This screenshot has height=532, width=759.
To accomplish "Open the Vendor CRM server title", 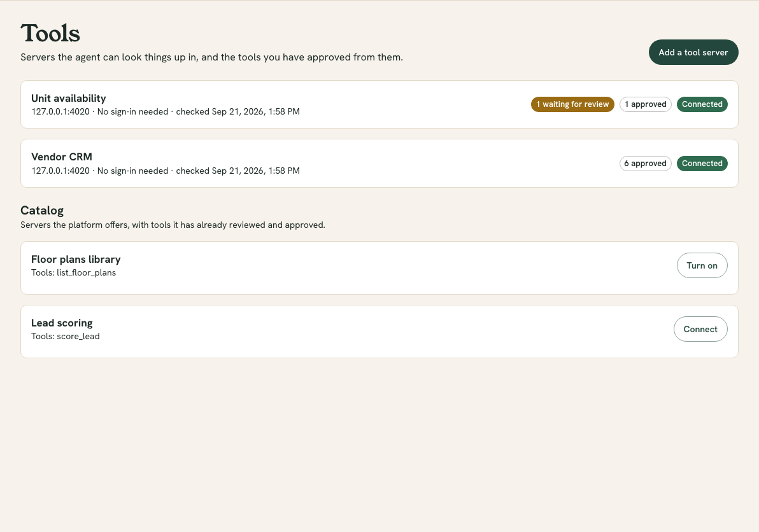I will click(62, 157).
